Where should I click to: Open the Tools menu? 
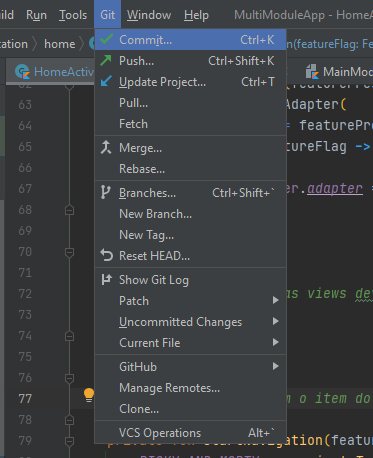click(73, 15)
